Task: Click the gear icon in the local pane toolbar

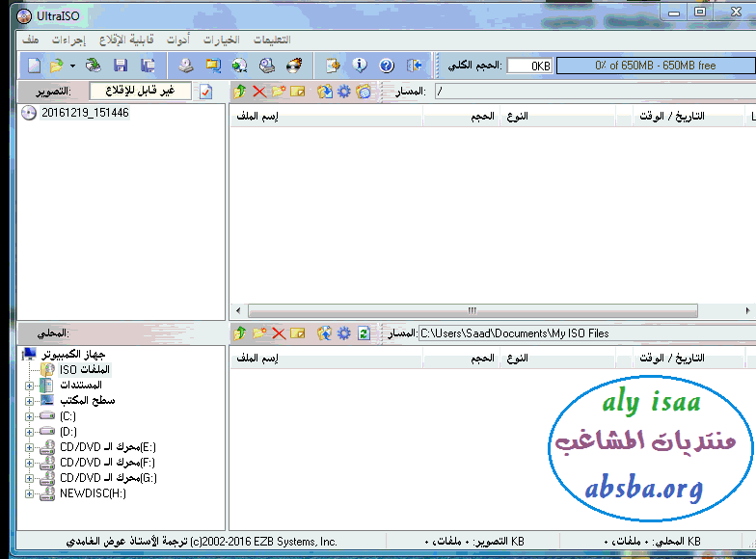Action: pyautogui.click(x=343, y=333)
